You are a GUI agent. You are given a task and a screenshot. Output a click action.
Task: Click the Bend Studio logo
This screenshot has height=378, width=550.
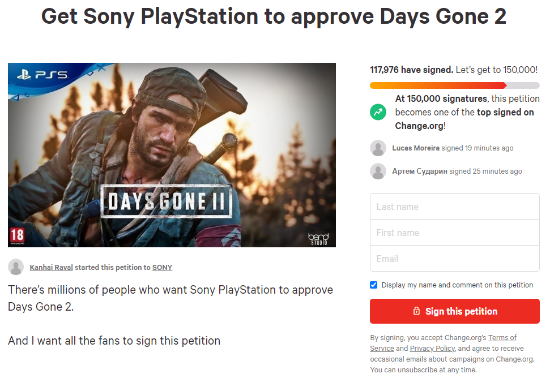[318, 238]
